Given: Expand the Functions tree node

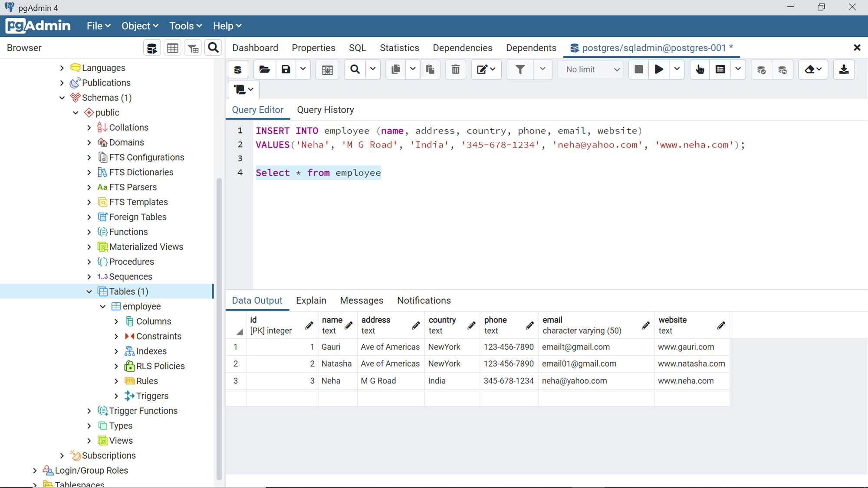Looking at the screenshot, I should pos(89,232).
